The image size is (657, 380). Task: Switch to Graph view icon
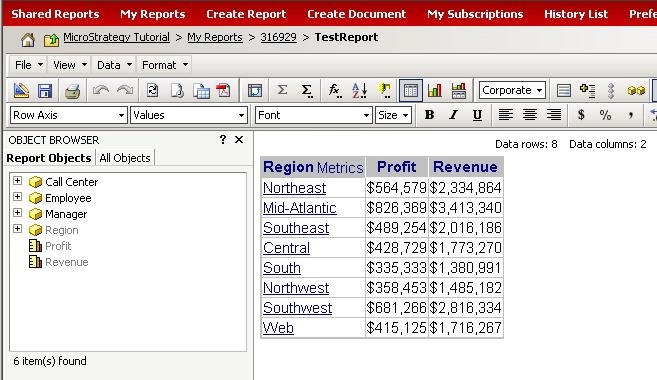click(435, 90)
